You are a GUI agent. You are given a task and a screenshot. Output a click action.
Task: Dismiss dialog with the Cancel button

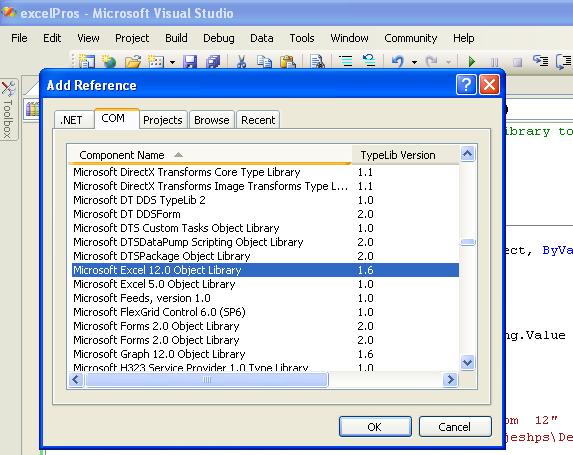(455, 426)
